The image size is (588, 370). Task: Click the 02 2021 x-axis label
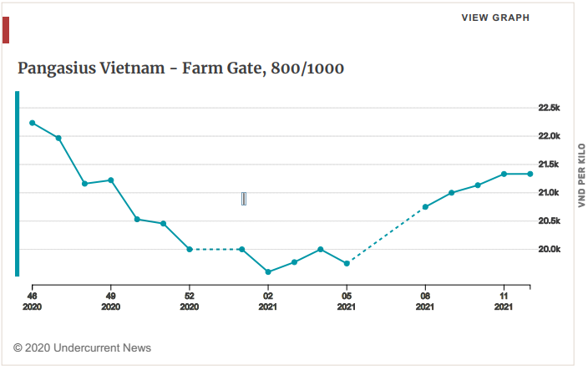click(268, 302)
